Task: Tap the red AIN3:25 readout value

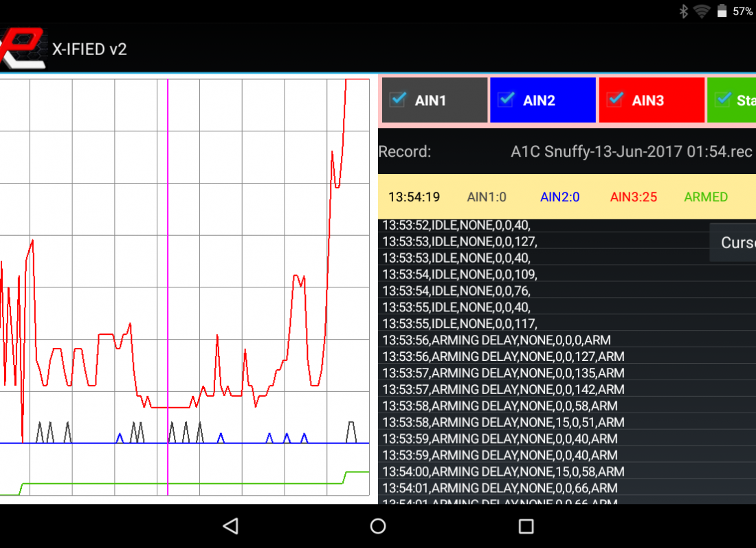Action: (633, 197)
